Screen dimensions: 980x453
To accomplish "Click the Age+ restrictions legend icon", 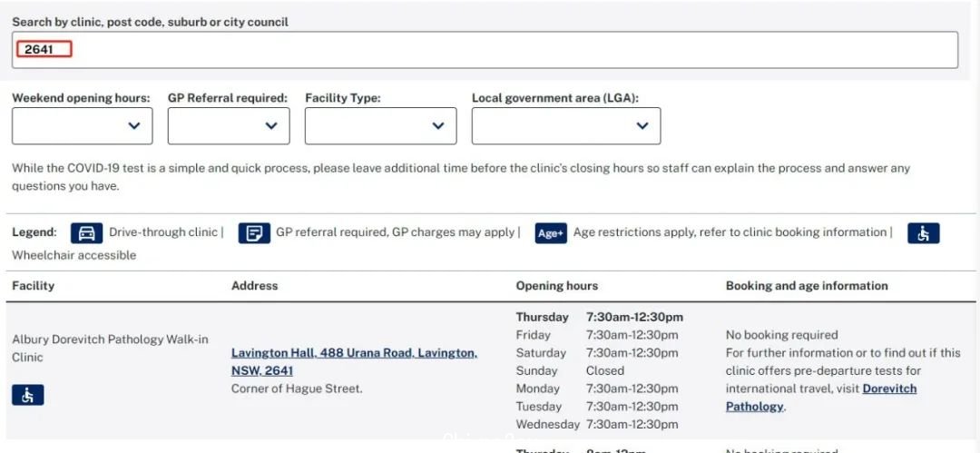I will (x=552, y=233).
